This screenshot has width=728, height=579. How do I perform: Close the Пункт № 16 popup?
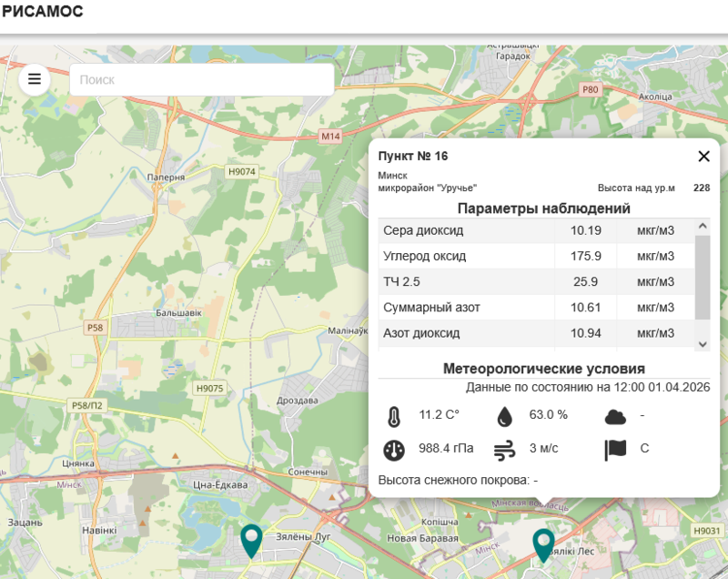click(703, 157)
